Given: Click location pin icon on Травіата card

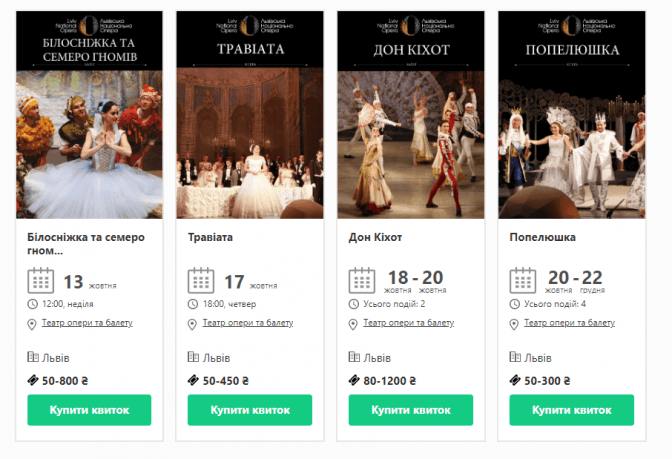Looking at the screenshot, I should pyautogui.click(x=193, y=324).
